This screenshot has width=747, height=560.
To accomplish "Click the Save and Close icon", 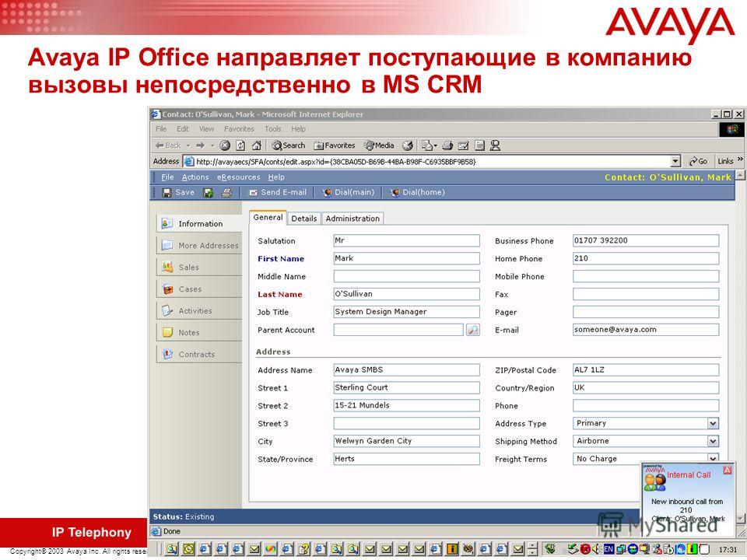I will tap(209, 192).
